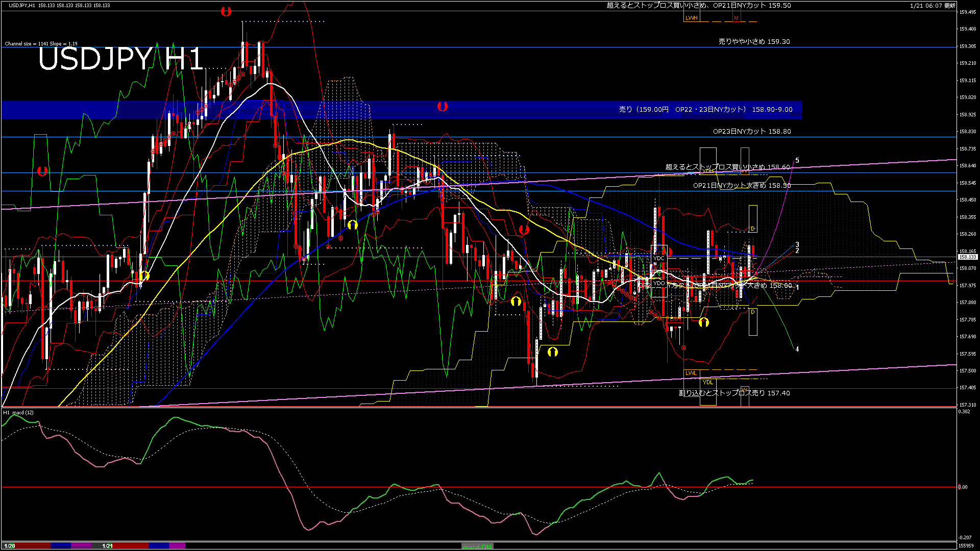The height and width of the screenshot is (551, 980).
Task: Toggle the macd ON button
Action: pyautogui.click(x=477, y=546)
